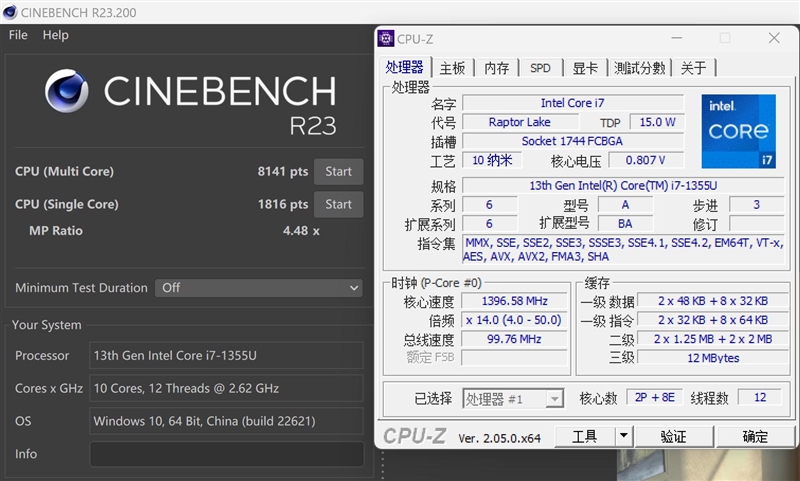Click the L3 cache 12 MBytes value
The image size is (800, 481).
[712, 358]
